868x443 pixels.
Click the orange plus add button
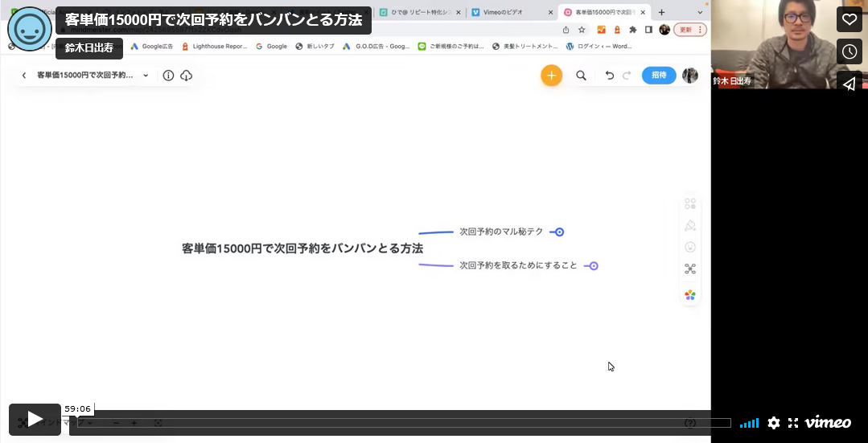pos(551,76)
